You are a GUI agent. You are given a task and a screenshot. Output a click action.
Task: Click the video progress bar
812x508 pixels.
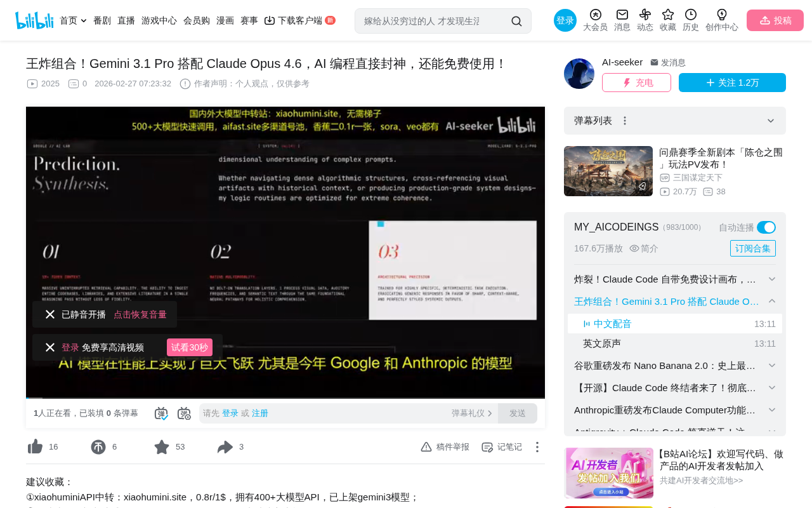pyautogui.click(x=285, y=398)
